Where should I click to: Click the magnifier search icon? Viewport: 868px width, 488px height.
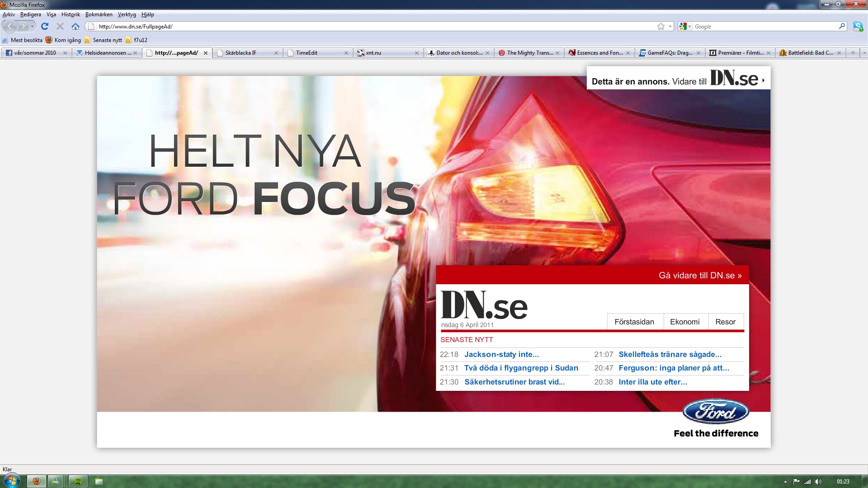coord(842,26)
